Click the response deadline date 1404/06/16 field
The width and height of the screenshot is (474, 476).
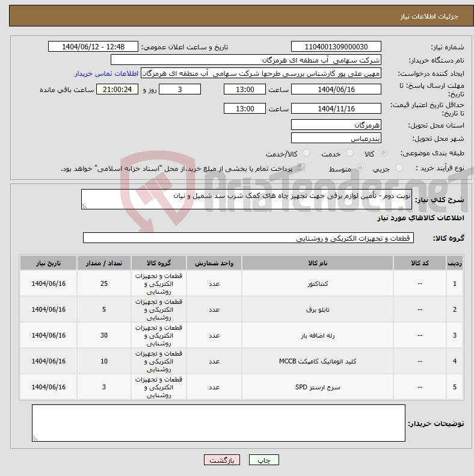click(336, 89)
